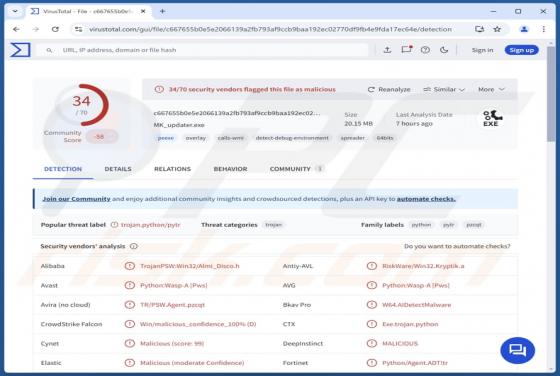Open the VirusTotal logo home link
560x376 pixels.
tap(20, 50)
